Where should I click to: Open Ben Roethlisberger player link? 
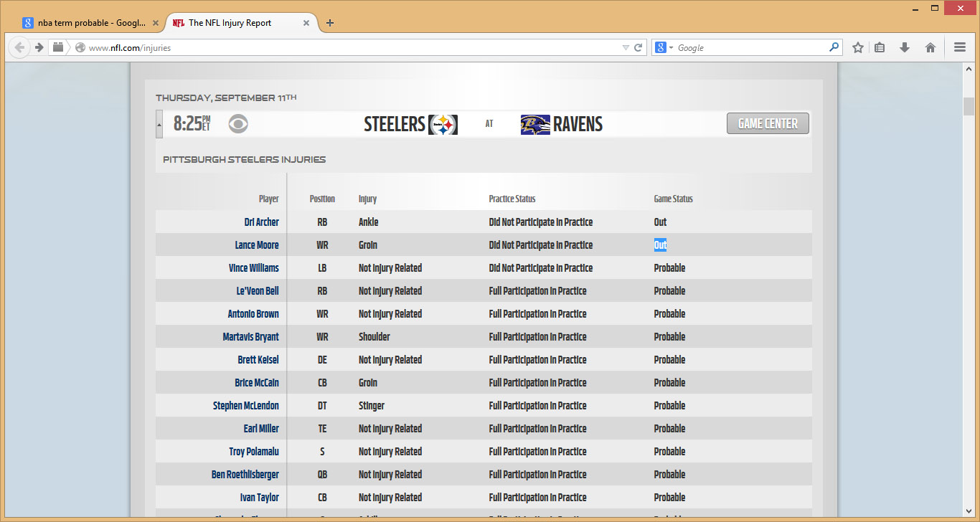(x=245, y=475)
